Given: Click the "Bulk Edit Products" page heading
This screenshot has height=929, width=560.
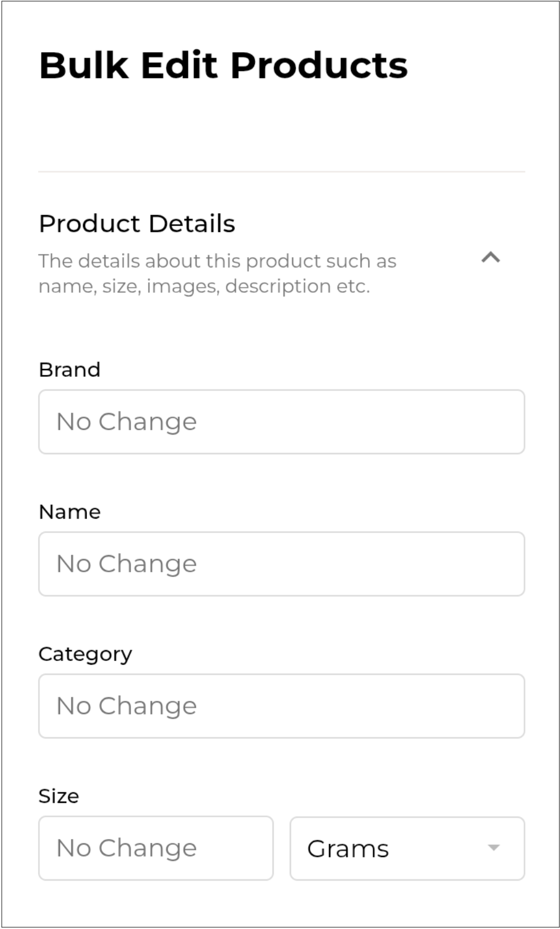Looking at the screenshot, I should click(x=223, y=65).
